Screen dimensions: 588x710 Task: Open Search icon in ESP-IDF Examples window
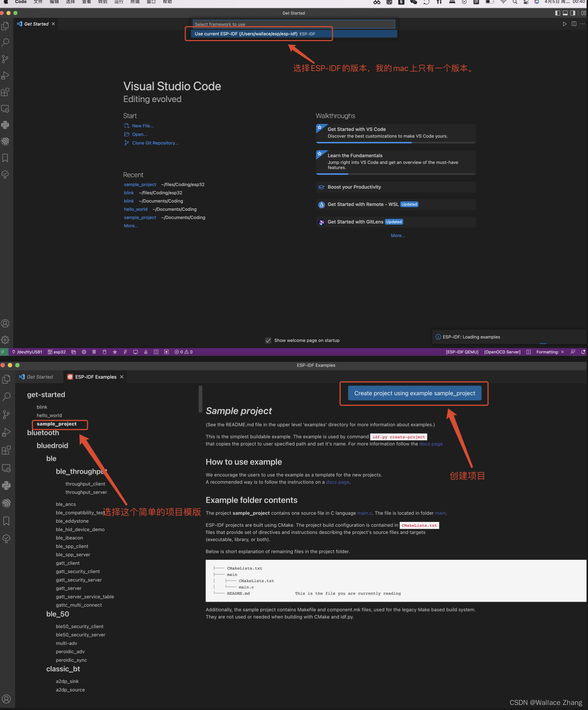[6, 397]
